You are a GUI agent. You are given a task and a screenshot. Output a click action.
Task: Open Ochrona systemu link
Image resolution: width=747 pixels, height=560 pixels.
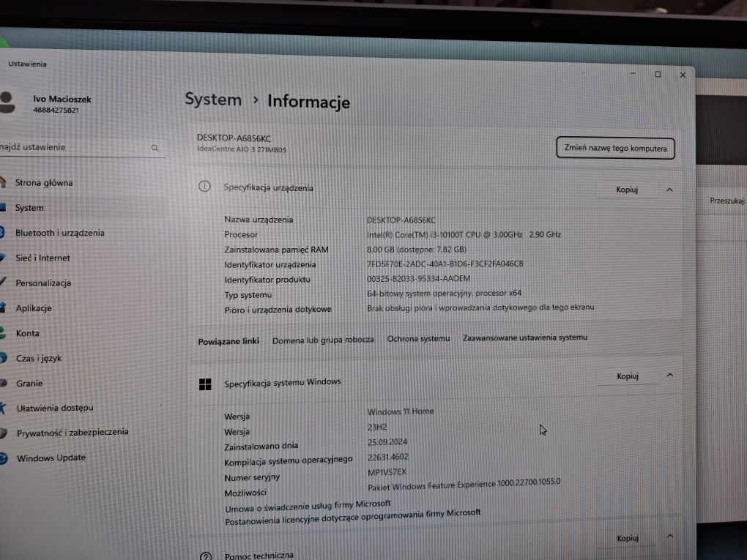click(x=418, y=339)
